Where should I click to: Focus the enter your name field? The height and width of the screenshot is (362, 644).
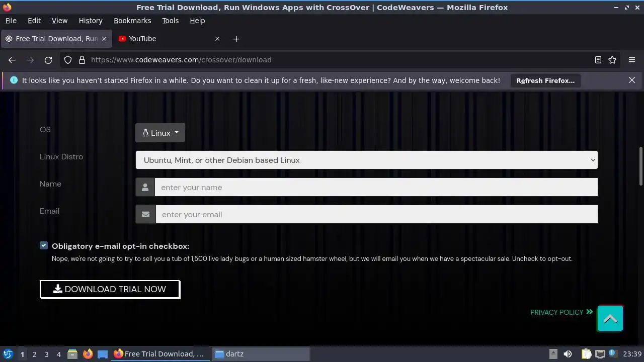(x=376, y=187)
